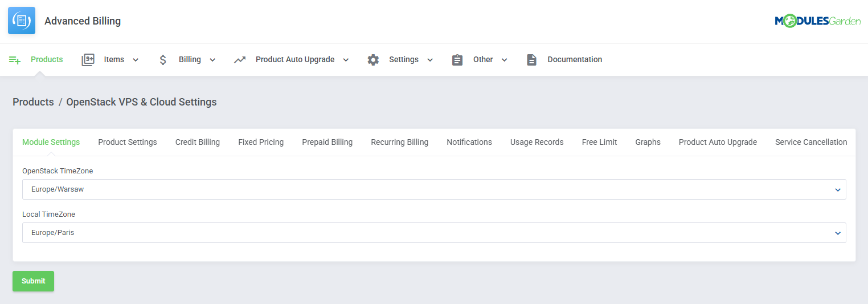This screenshot has height=304, width=868.
Task: Go to the Usage Records tab
Action: click(x=537, y=142)
